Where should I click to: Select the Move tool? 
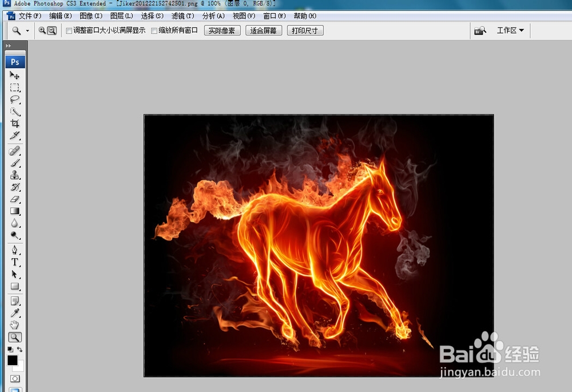[x=15, y=76]
